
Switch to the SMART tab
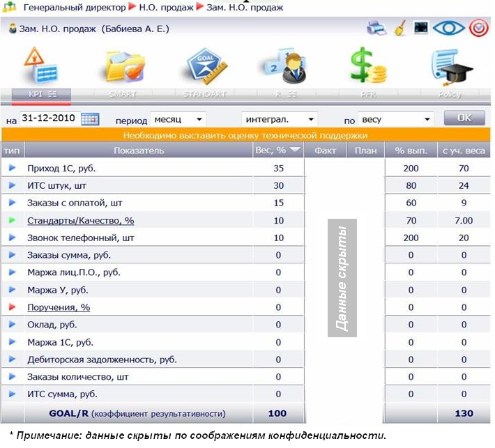pos(123,94)
